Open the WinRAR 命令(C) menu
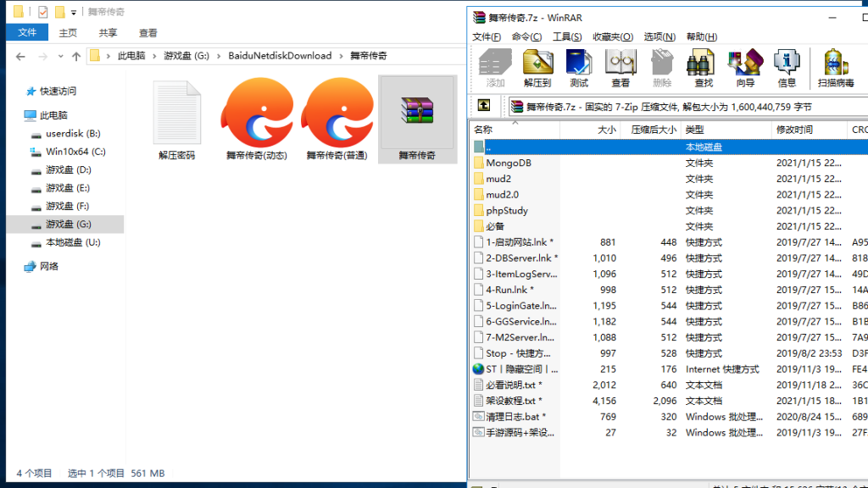868x488 pixels. pyautogui.click(x=526, y=36)
